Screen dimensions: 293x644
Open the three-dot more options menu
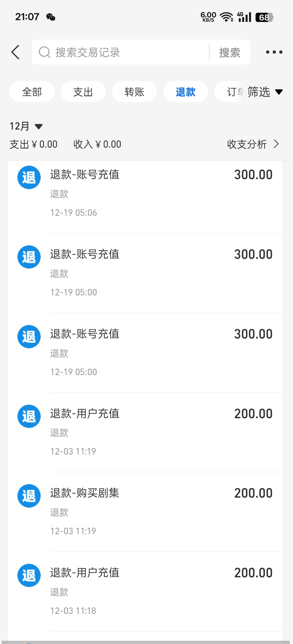pyautogui.click(x=274, y=52)
